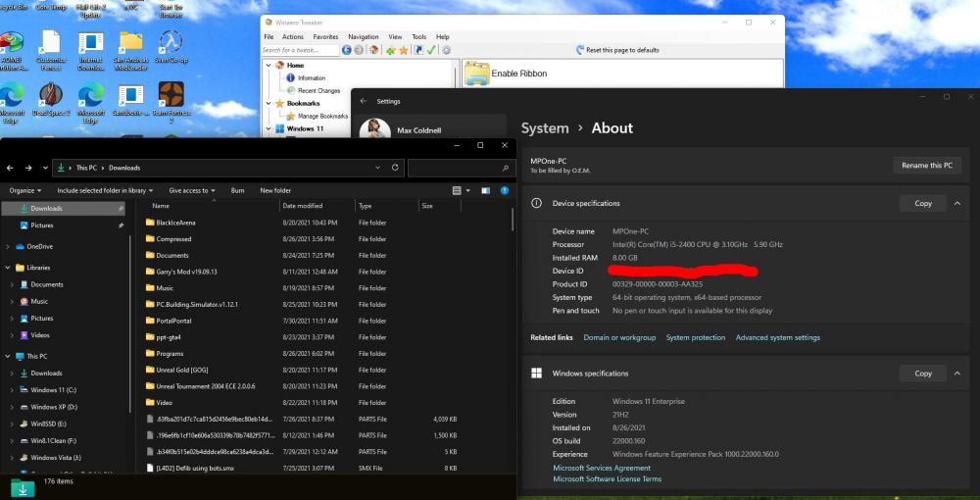The width and height of the screenshot is (980, 500).
Task: Open the Give access to dropdown
Action: (x=190, y=190)
